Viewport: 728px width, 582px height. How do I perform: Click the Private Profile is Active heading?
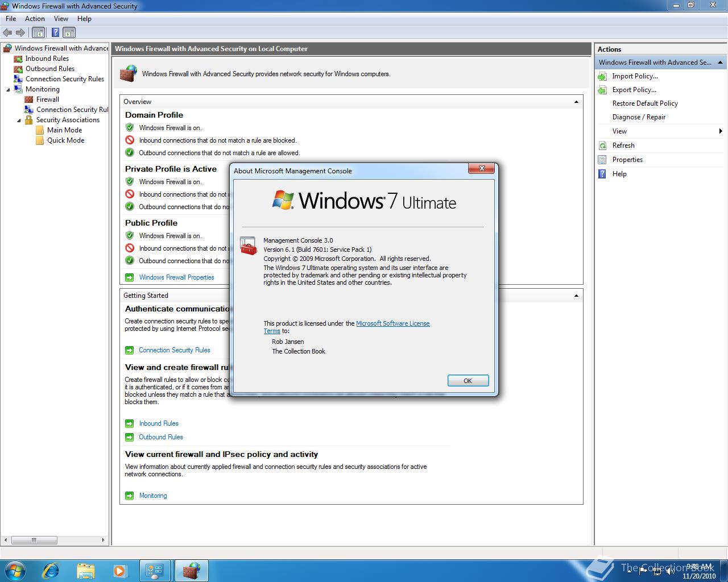(171, 169)
